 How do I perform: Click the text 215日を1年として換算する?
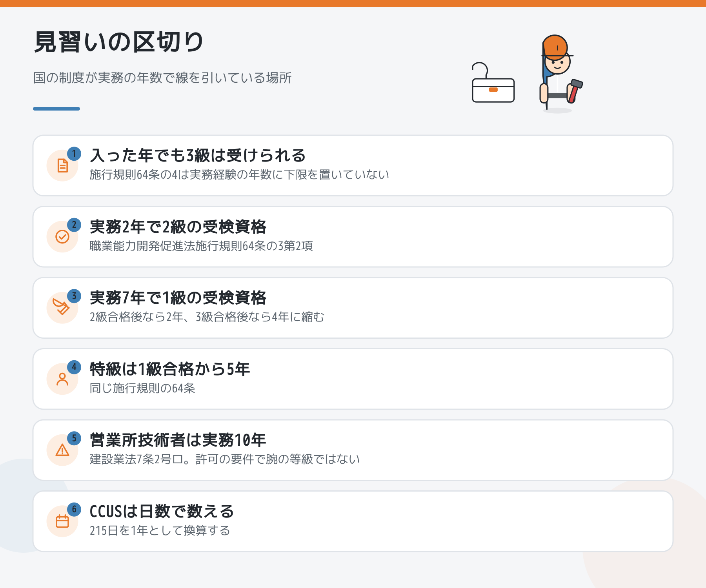click(160, 531)
